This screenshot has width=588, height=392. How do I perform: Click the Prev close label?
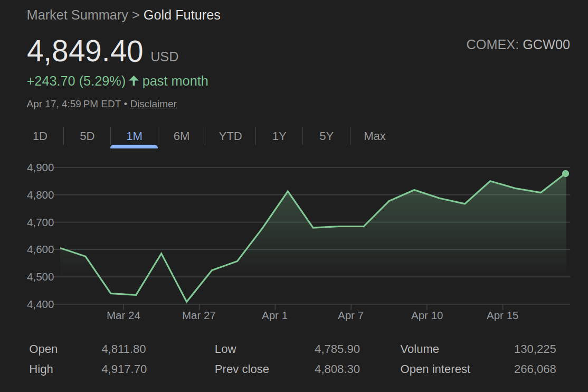242,369
